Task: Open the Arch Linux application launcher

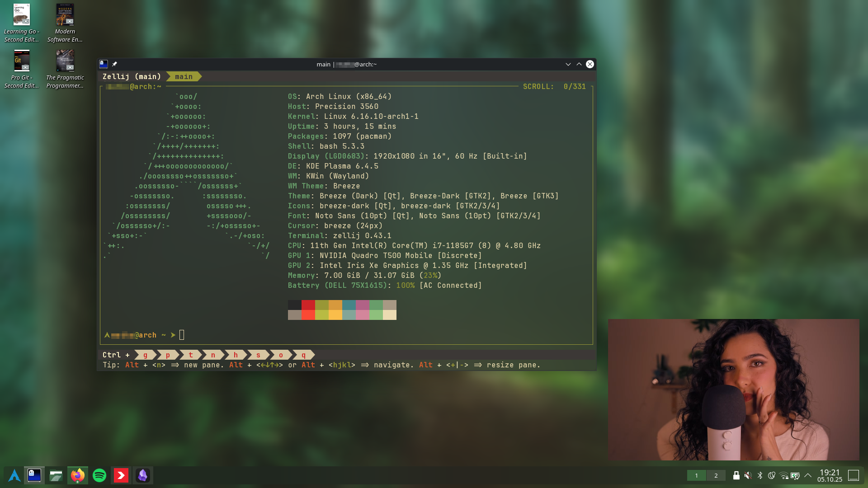Action: (14, 475)
